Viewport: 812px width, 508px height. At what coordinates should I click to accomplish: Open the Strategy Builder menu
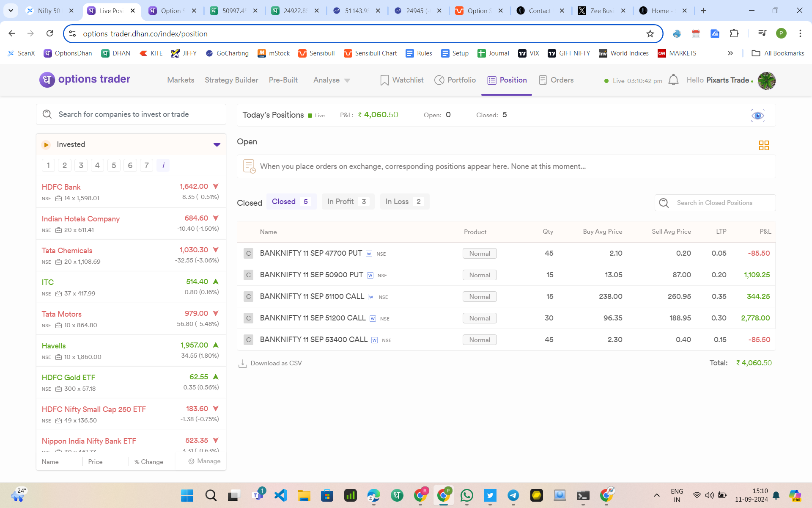point(231,80)
